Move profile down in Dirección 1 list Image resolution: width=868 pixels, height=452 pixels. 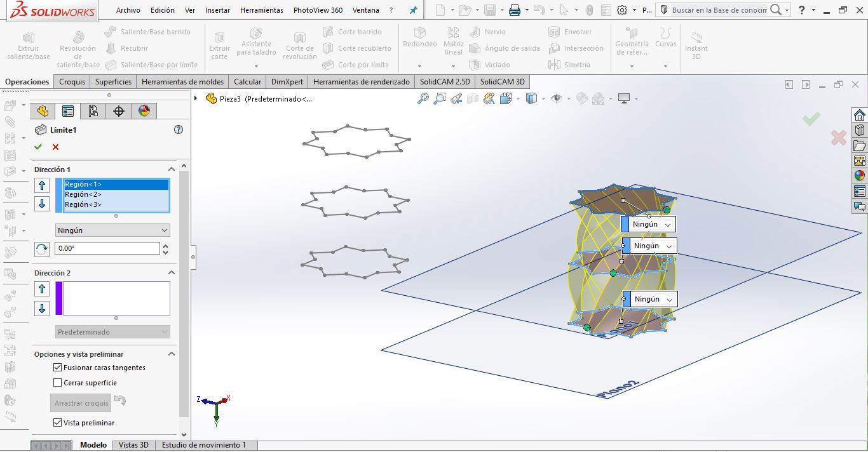43,204
